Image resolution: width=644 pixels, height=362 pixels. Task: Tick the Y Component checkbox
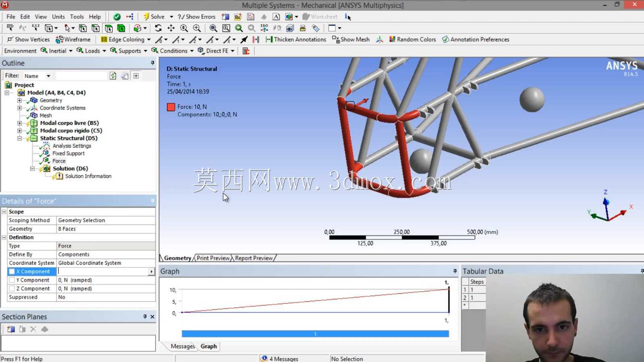point(12,280)
